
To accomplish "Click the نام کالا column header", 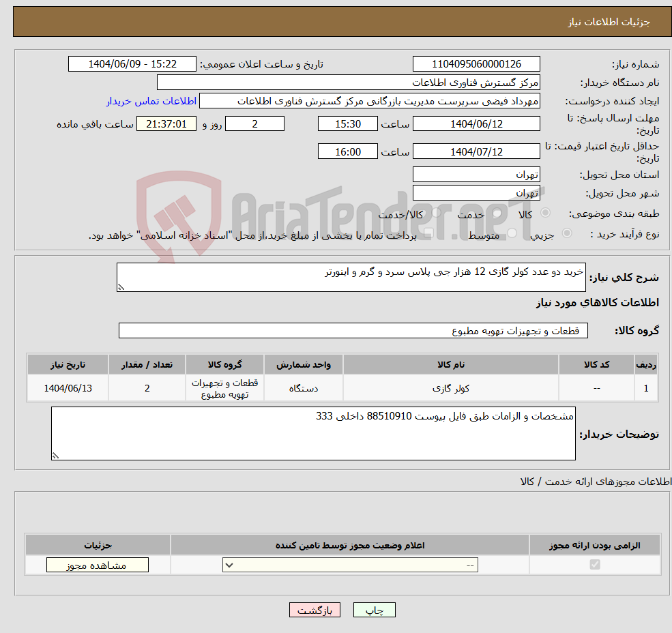I will (450, 365).
